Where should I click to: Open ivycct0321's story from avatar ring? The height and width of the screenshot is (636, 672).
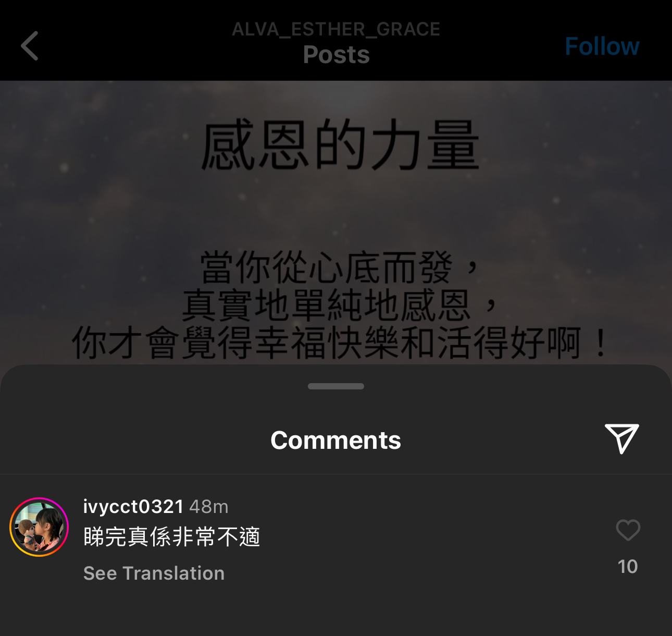pos(39,527)
